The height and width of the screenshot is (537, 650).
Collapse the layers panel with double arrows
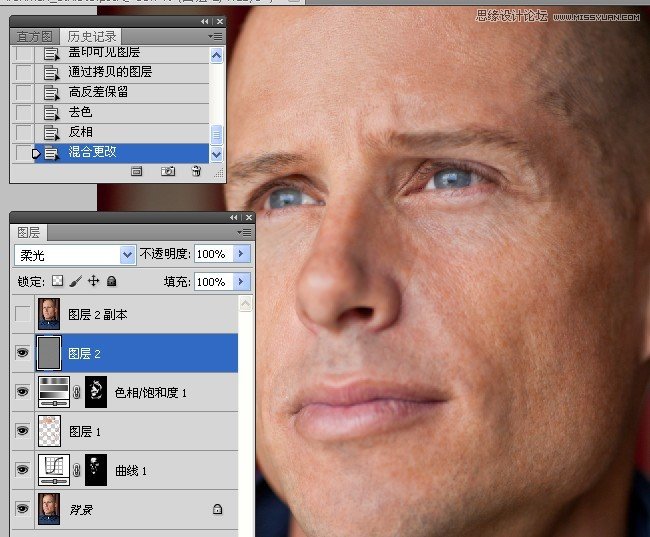233,217
